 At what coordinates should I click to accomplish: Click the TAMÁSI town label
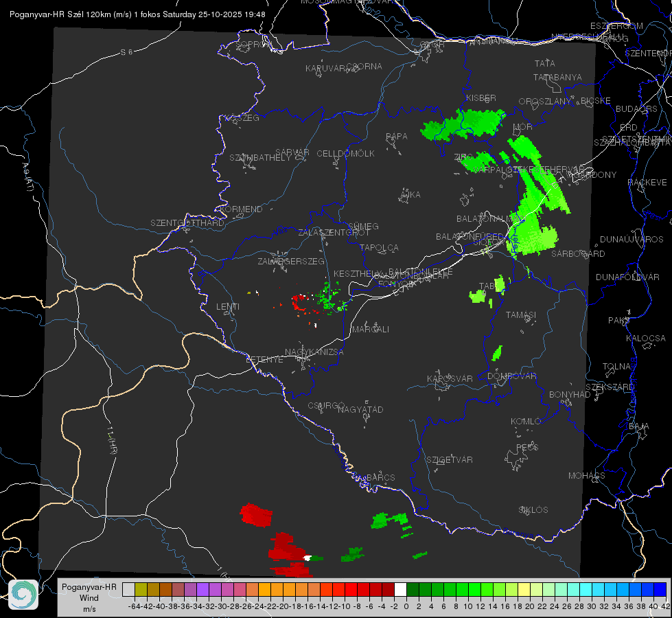coord(521,315)
